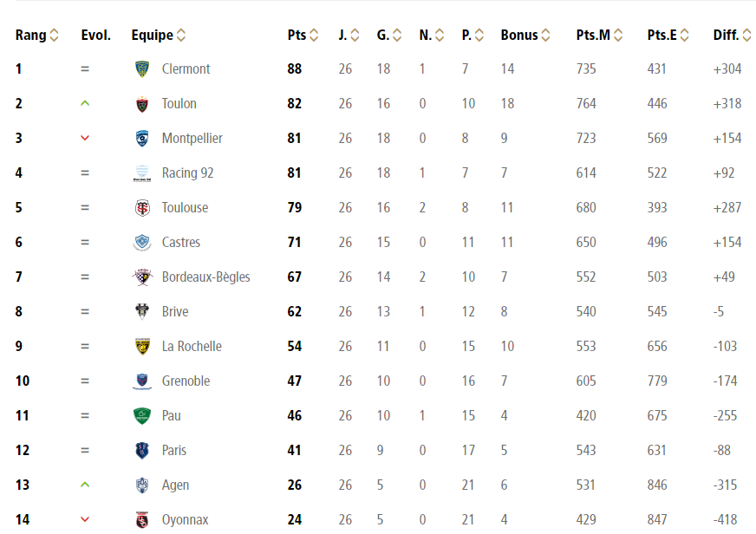Image resolution: width=756 pixels, height=534 pixels.
Task: Click the Bordeaux-Bègles club crest
Action: click(x=142, y=277)
